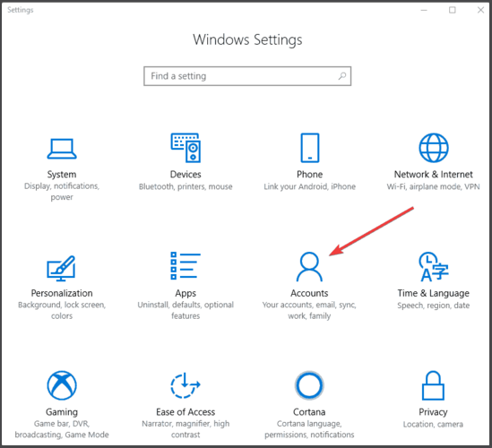492x448 pixels.
Task: Click the Privacy label text
Action: pyautogui.click(x=433, y=412)
